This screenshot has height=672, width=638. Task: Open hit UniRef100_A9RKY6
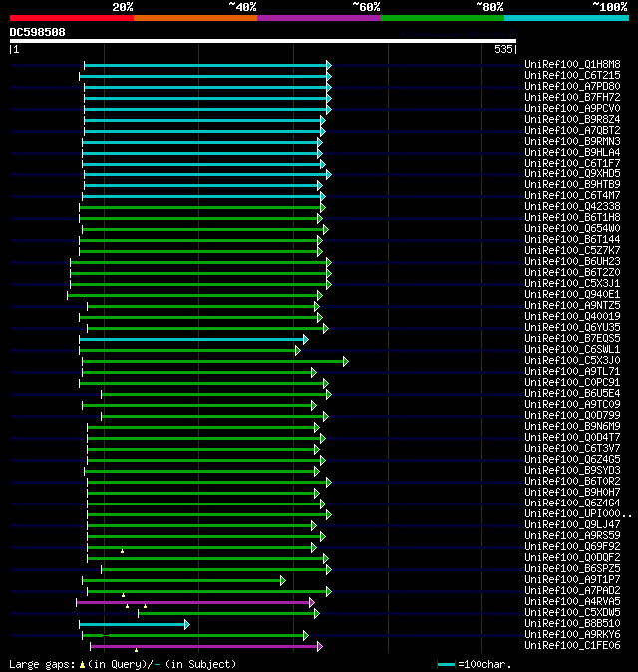tap(572, 635)
